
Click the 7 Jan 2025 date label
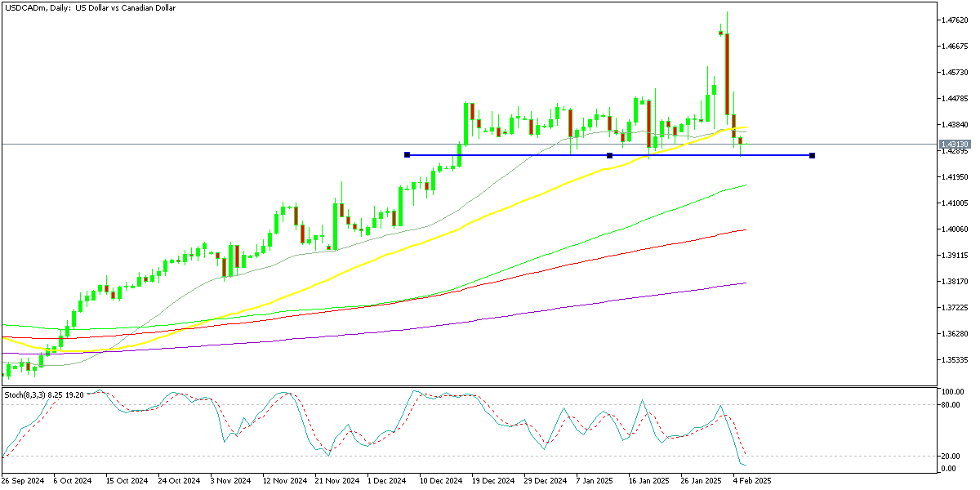click(x=596, y=481)
